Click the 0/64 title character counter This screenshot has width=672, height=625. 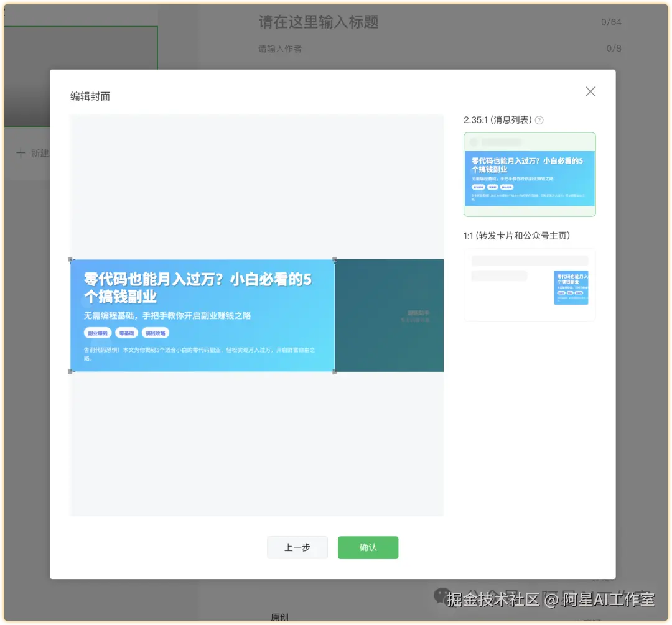[611, 22]
